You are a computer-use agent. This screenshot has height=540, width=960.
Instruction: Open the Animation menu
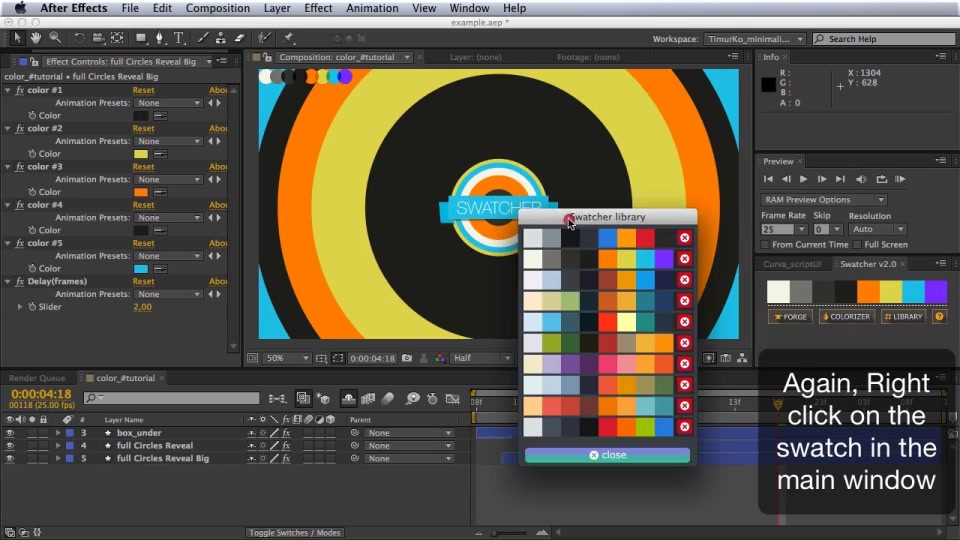point(372,8)
